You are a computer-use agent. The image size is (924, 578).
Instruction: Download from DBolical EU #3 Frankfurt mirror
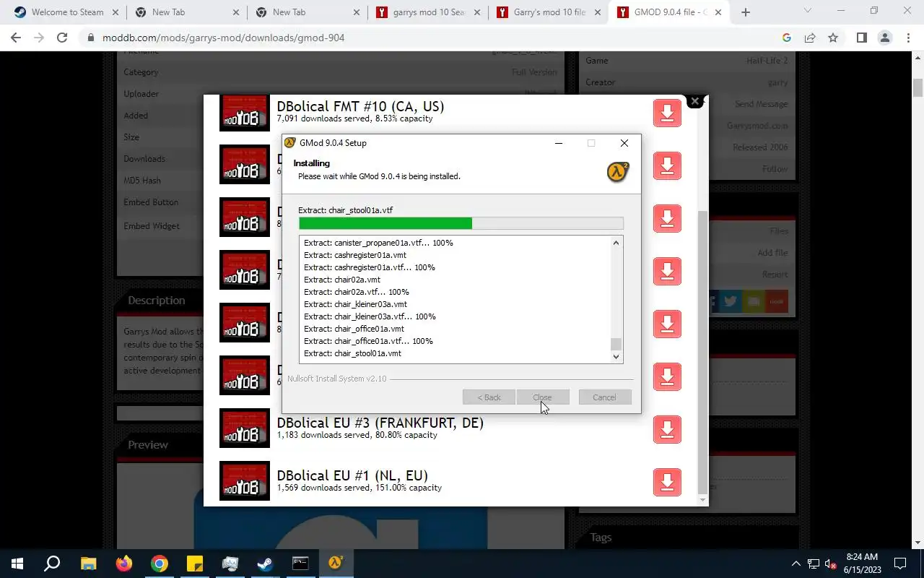click(667, 429)
